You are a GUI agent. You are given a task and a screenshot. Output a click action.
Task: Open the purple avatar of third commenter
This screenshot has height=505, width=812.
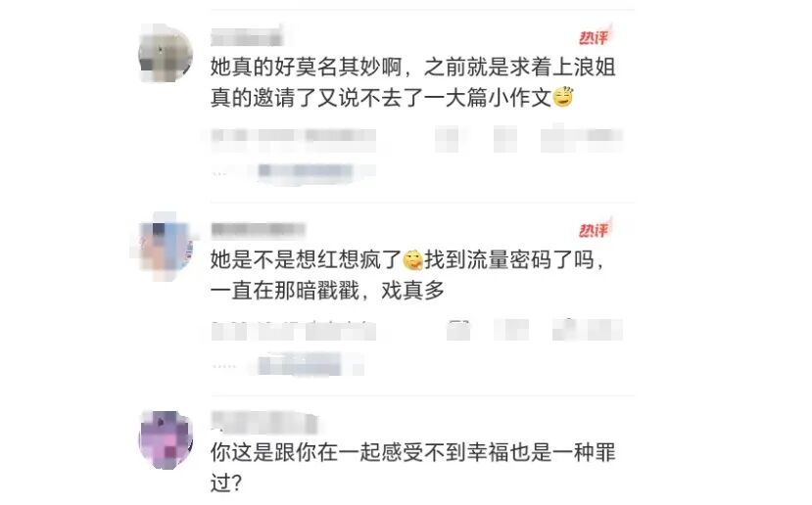click(x=166, y=439)
